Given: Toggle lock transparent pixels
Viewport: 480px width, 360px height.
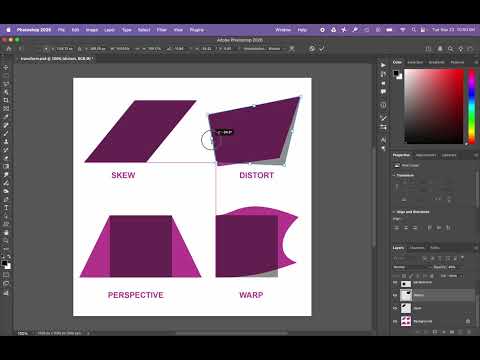Looking at the screenshot, I should pos(404,276).
